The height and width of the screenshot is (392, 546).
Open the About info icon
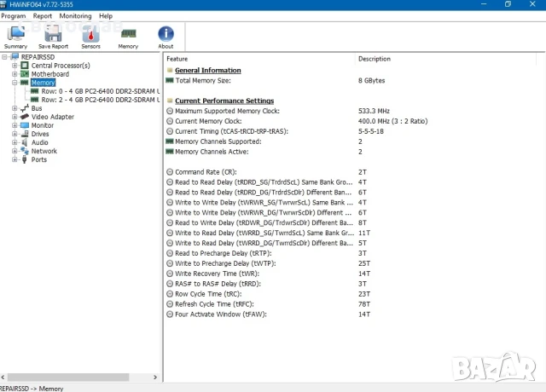click(166, 36)
